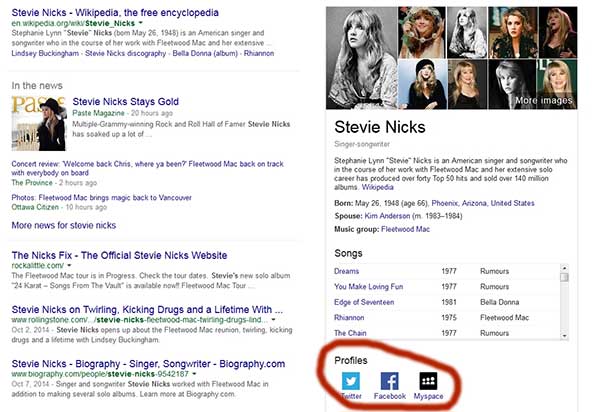The image size is (600, 412).
Task: Click The Province news source
Action: 32,183
